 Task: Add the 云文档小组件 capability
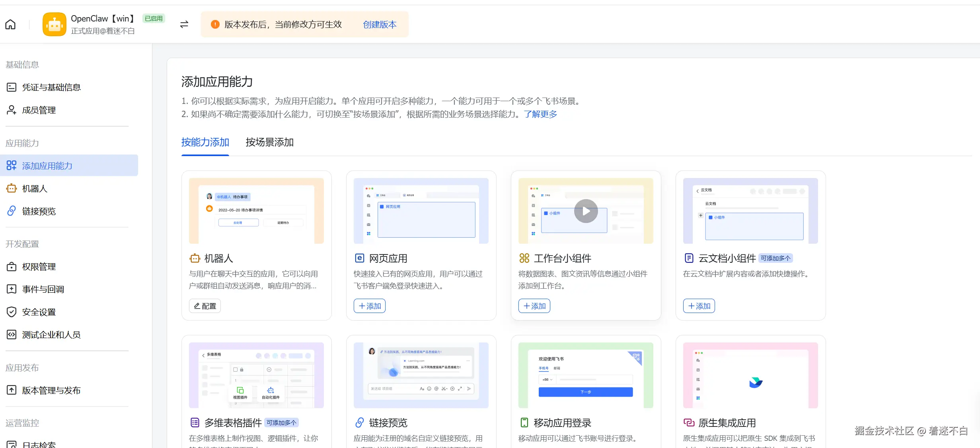pos(699,306)
